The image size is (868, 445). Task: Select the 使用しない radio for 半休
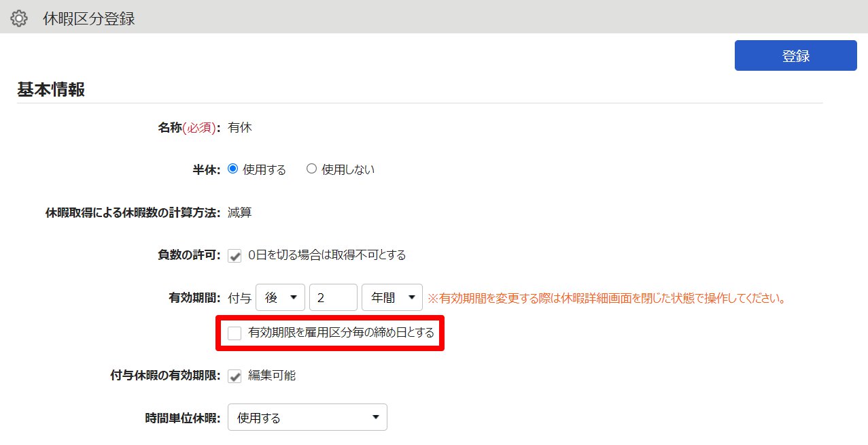tap(312, 169)
